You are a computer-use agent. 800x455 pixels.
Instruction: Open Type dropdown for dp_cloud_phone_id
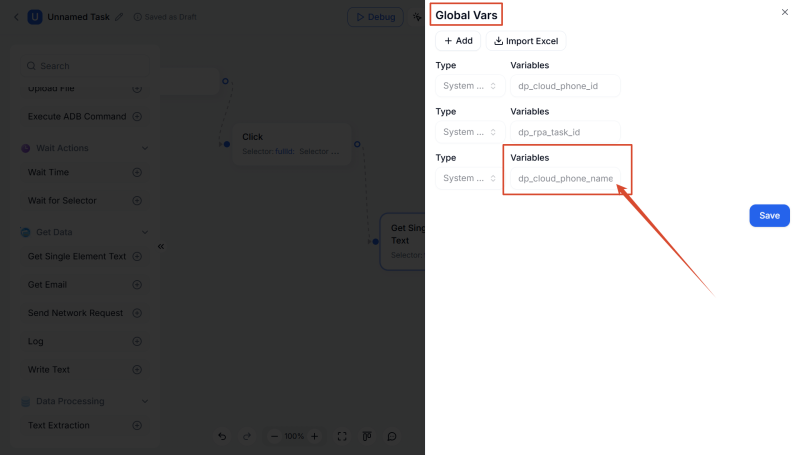click(x=469, y=86)
